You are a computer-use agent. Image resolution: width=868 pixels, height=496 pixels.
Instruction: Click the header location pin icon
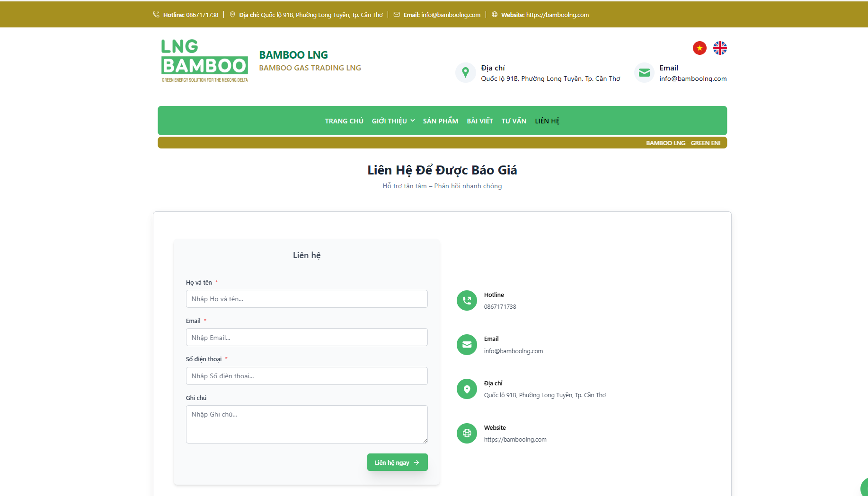pyautogui.click(x=466, y=73)
